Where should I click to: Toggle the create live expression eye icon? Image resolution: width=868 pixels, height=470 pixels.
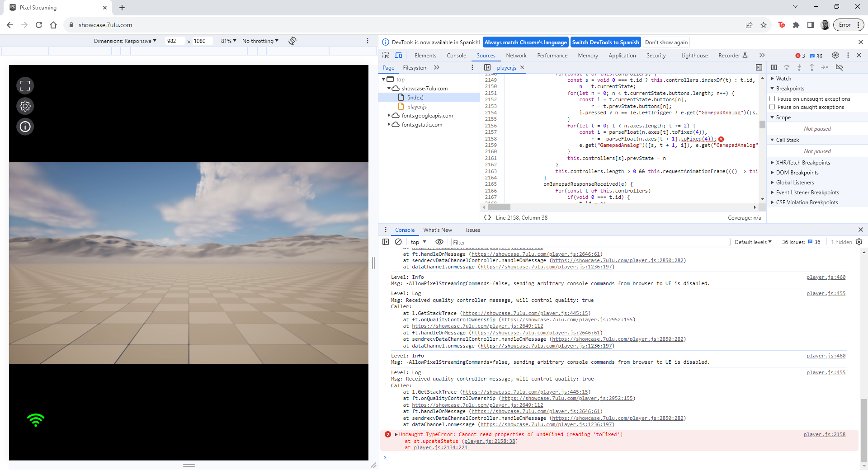(x=439, y=242)
